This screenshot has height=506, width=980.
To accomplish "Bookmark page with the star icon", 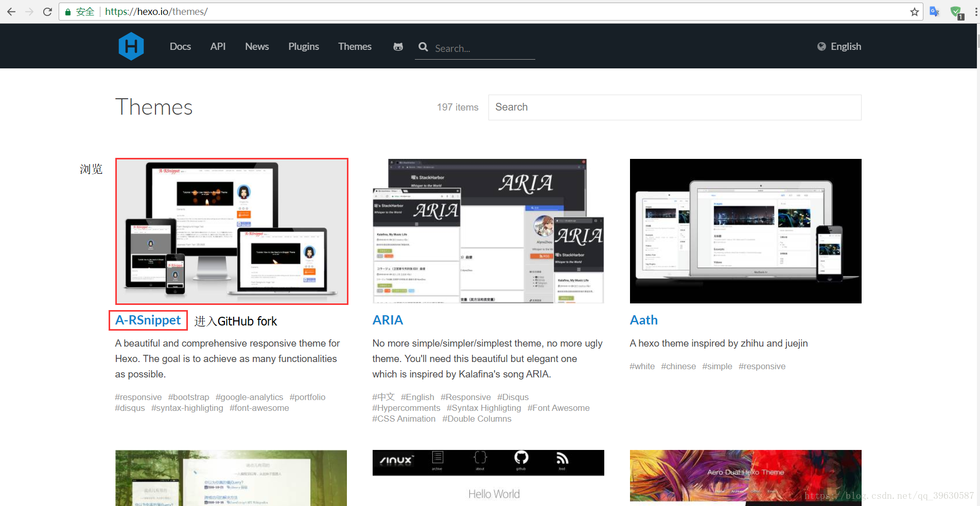I will pos(914,11).
